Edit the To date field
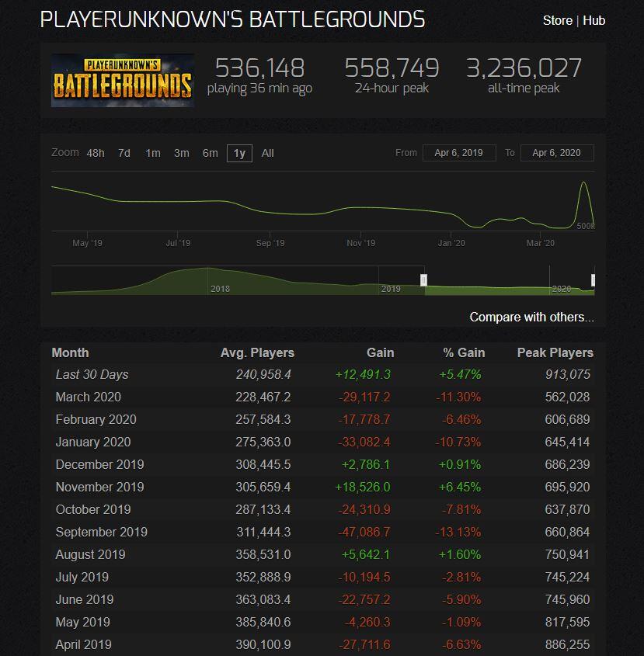 pyautogui.click(x=556, y=153)
